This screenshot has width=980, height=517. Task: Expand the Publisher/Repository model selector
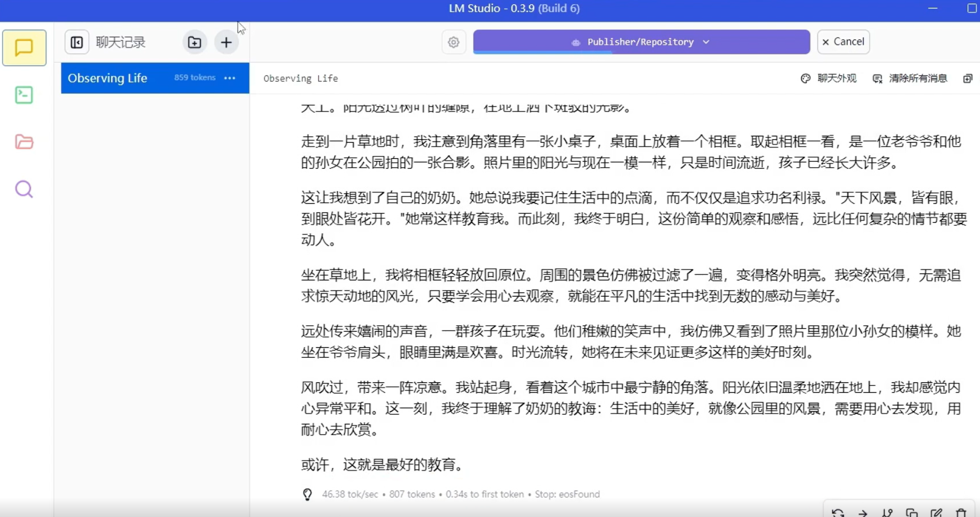[x=641, y=42]
